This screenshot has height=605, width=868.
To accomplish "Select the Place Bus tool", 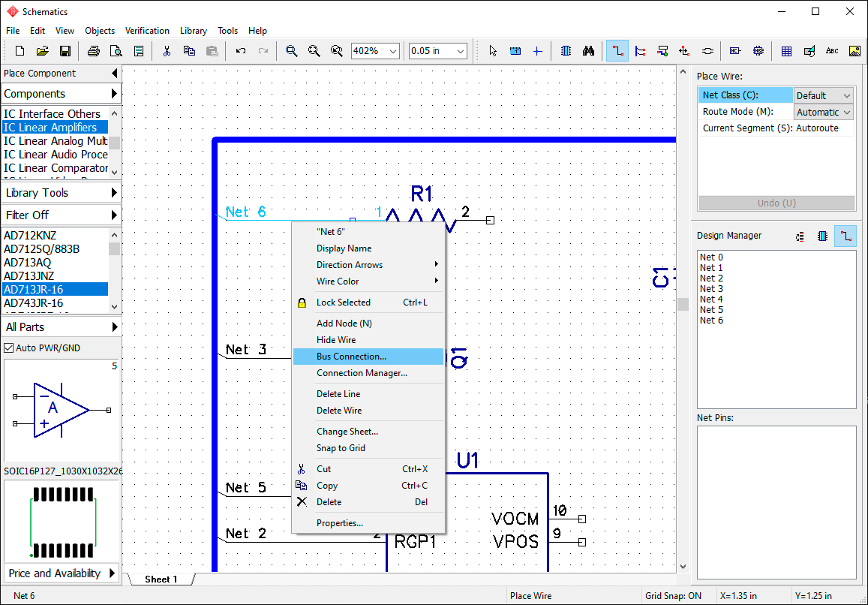I will [x=640, y=51].
